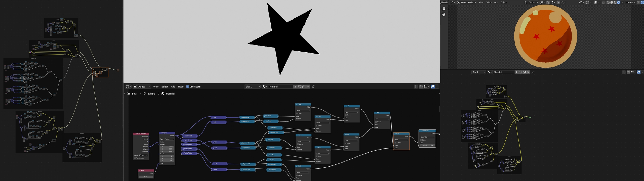The height and width of the screenshot is (181, 644).
Task: Open the Add menu in center node editor
Action: 173,87
